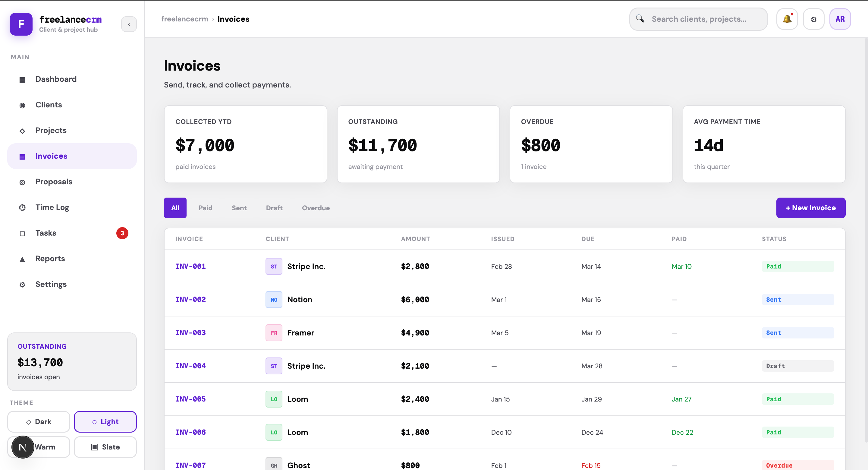
Task: Select the Slate theme
Action: click(105, 447)
